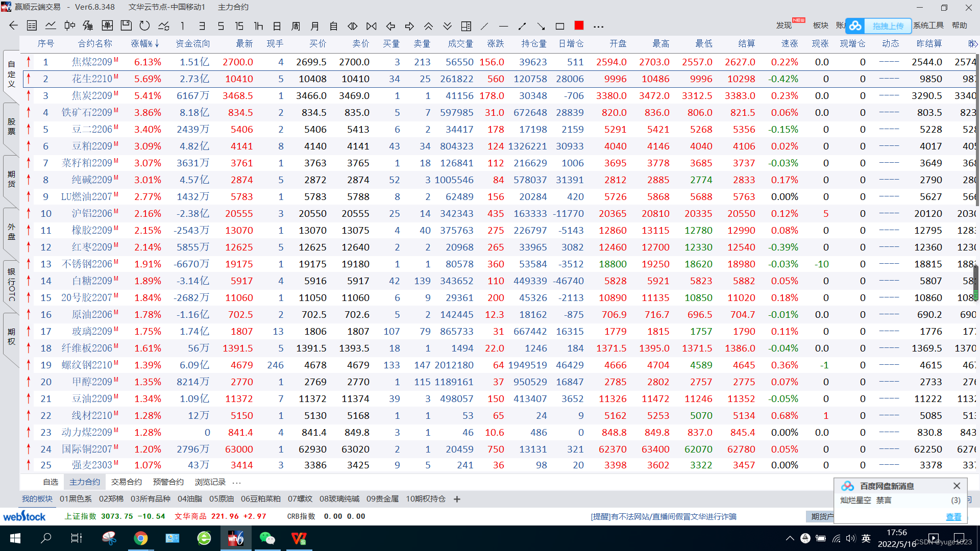The height and width of the screenshot is (551, 980).
Task: Open the 09贵金属 sector tab
Action: tap(382, 499)
